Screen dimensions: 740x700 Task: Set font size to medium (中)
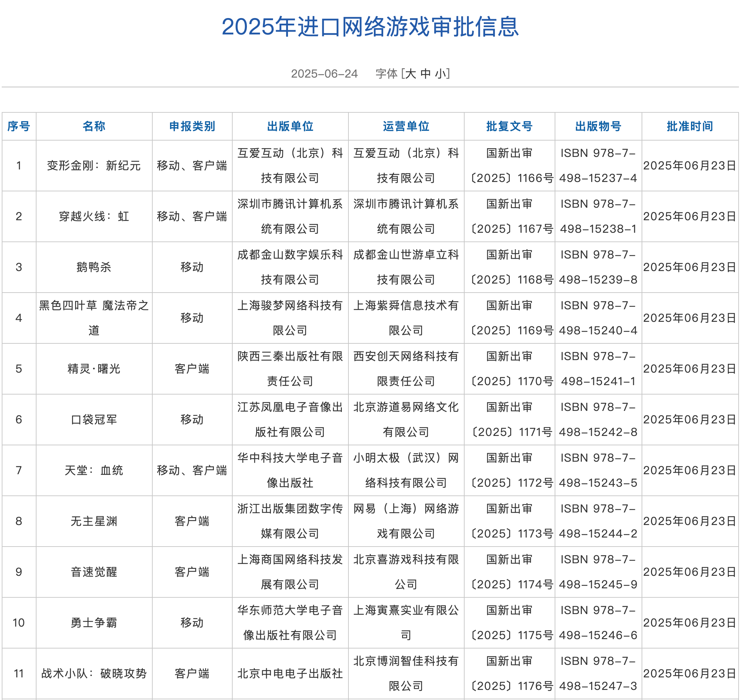(426, 73)
